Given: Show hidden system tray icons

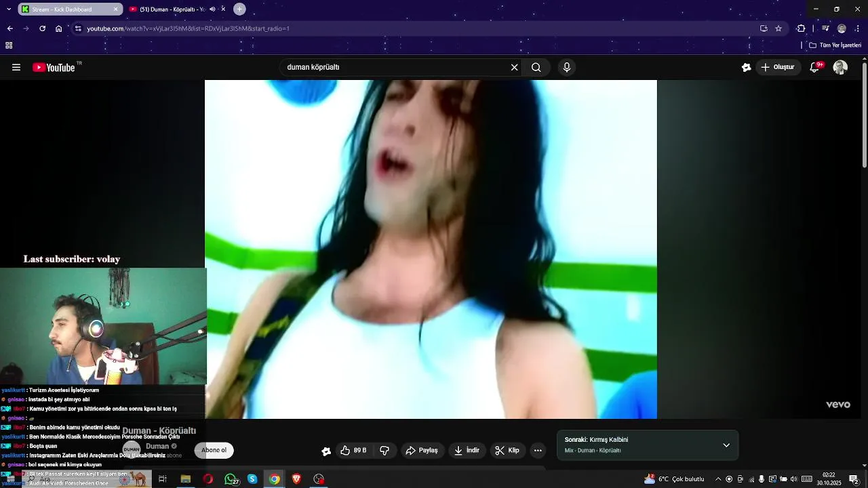Looking at the screenshot, I should (x=718, y=479).
